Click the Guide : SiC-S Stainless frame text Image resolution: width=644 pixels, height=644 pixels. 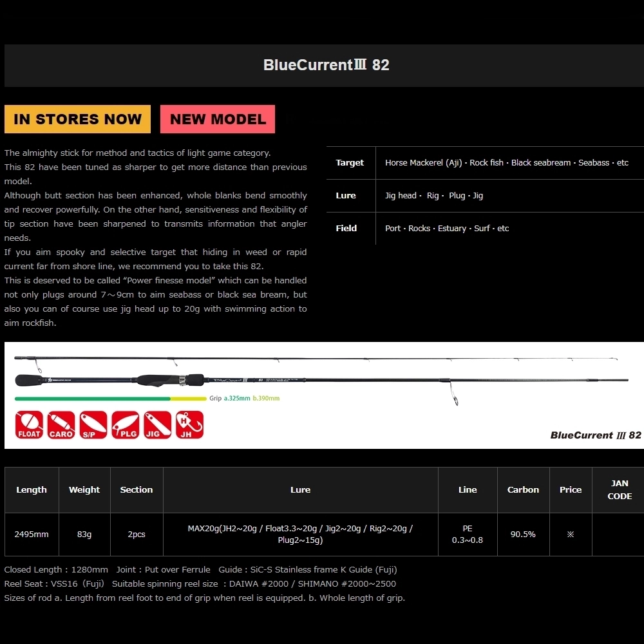(308, 570)
